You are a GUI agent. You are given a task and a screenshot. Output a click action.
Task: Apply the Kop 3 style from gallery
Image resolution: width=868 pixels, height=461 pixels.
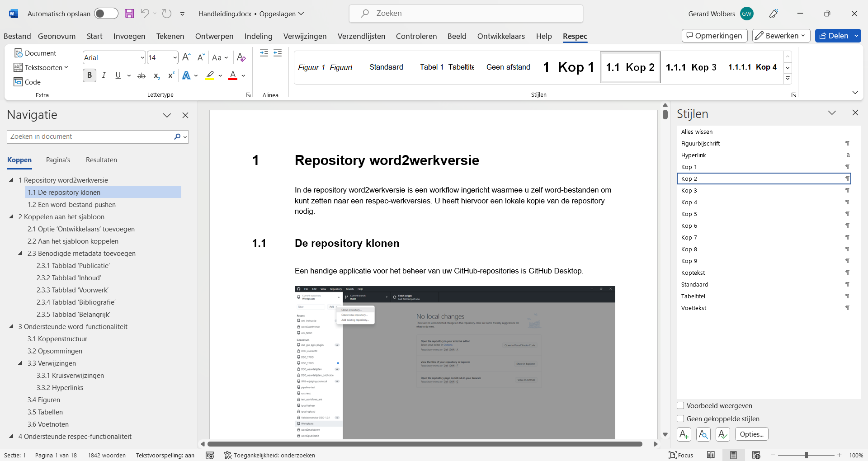691,67
